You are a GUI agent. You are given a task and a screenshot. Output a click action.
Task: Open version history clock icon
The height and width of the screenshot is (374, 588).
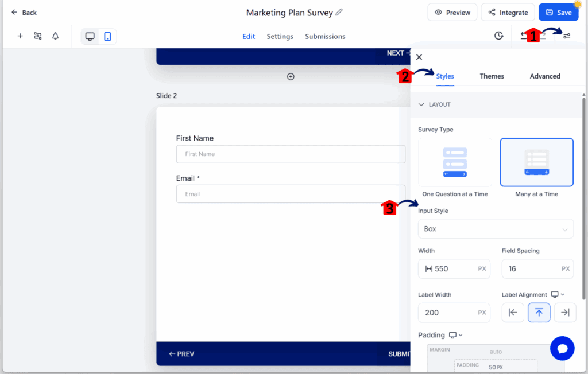pos(499,36)
